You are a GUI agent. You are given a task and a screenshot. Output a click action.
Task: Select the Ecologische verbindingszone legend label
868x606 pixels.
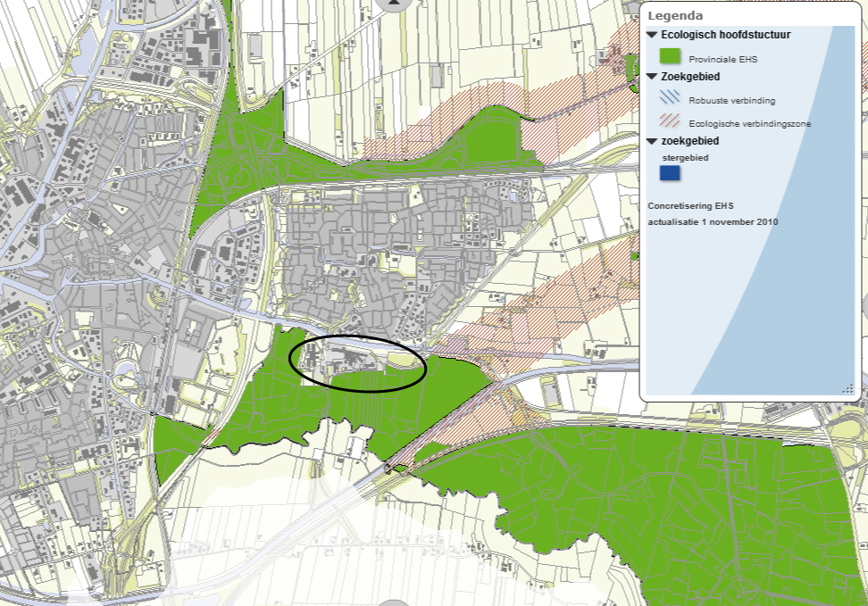coord(749,123)
